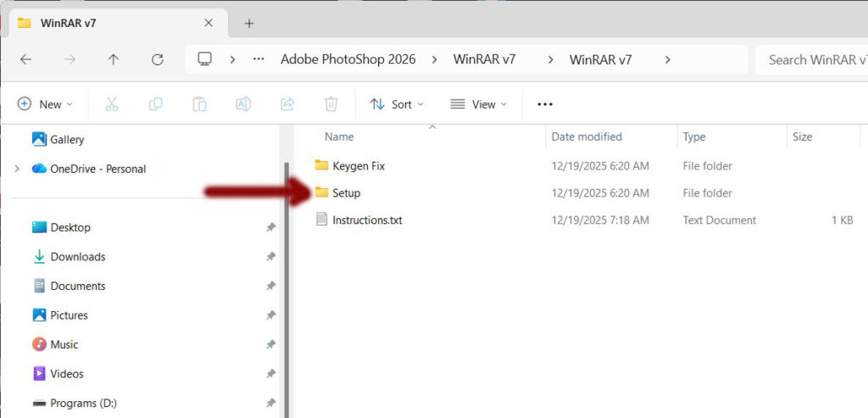Click the Delete trash can icon
The image size is (868, 418).
[x=331, y=104]
